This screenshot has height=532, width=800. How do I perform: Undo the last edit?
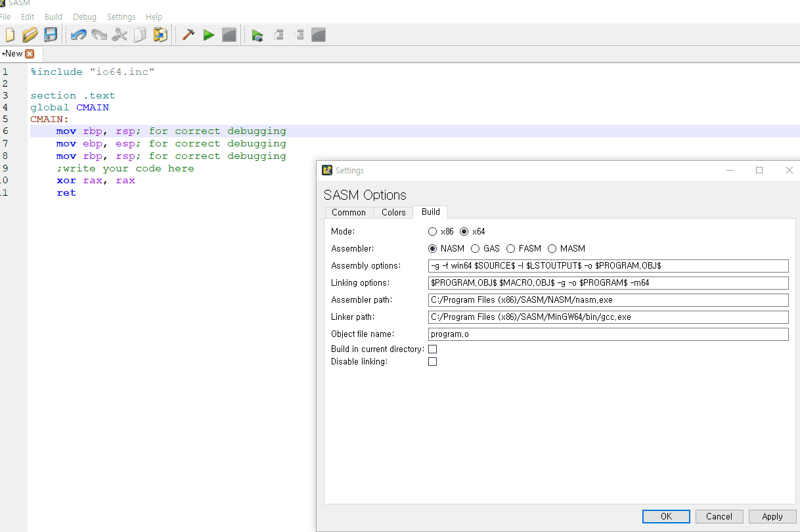pos(79,35)
